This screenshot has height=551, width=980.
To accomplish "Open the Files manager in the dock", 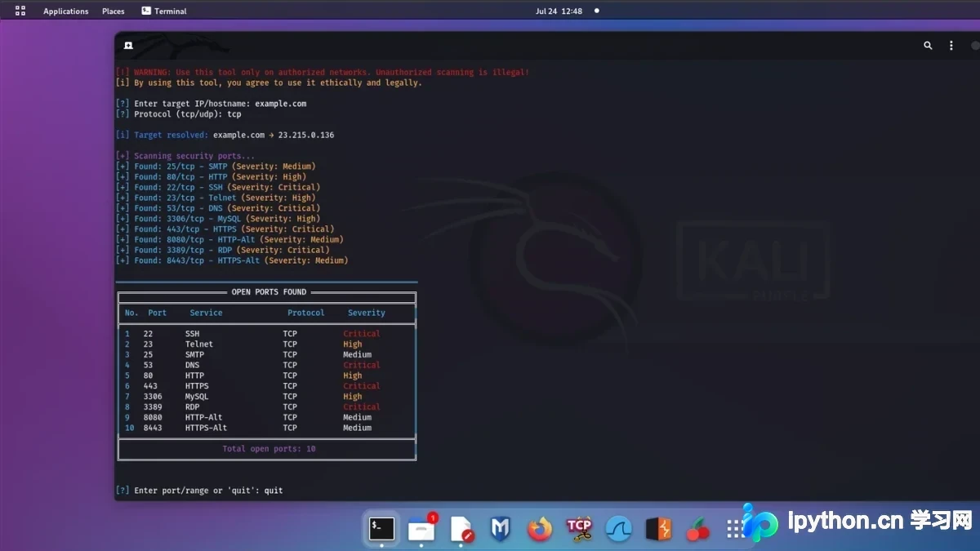I will click(x=421, y=529).
